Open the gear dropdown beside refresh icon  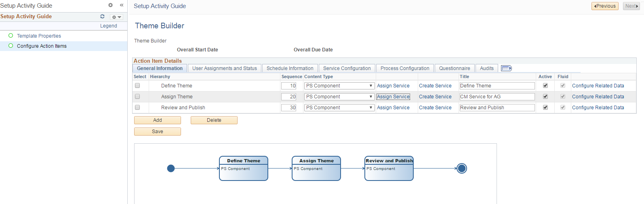tap(116, 17)
